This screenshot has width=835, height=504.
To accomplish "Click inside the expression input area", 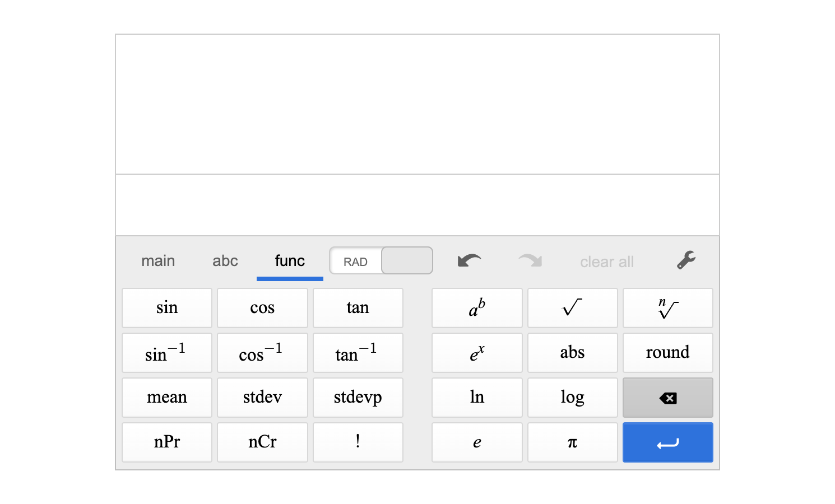I will [x=417, y=204].
